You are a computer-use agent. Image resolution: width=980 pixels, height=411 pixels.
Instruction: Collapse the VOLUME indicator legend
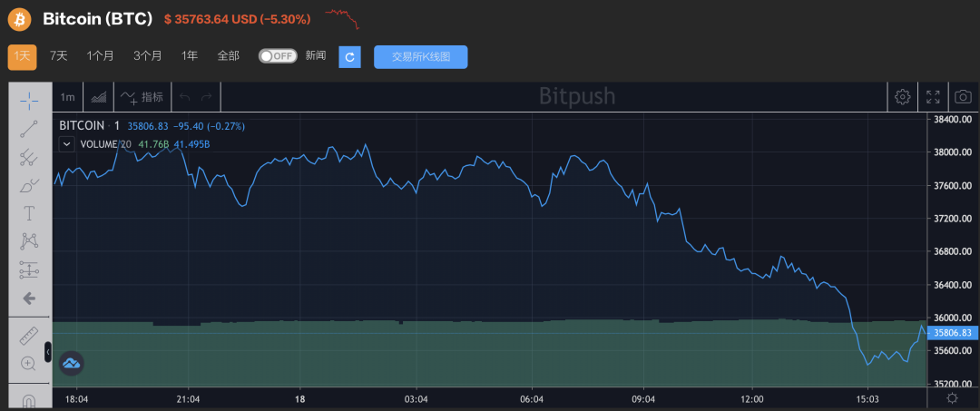click(x=66, y=144)
